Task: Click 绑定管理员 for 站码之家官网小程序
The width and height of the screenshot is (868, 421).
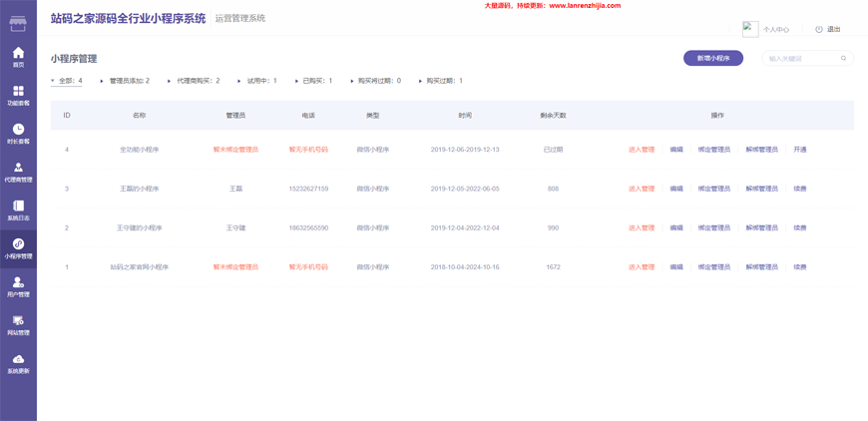Action: (714, 267)
